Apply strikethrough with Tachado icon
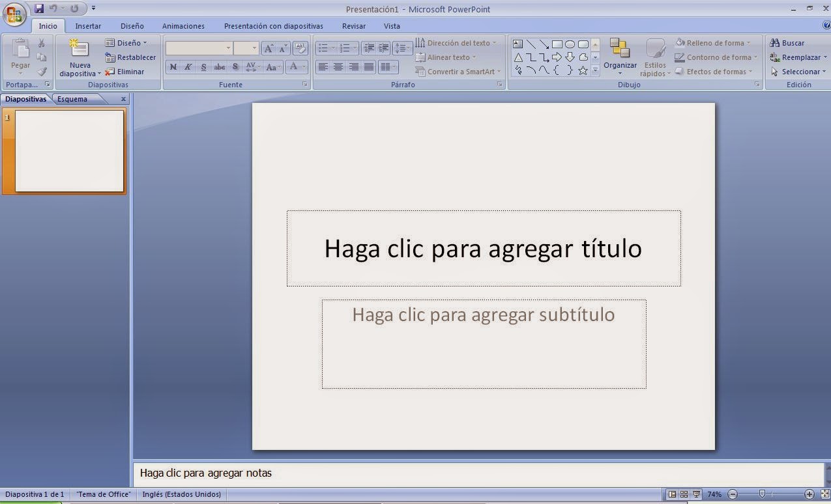Screen dimensions: 831x504 point(220,67)
